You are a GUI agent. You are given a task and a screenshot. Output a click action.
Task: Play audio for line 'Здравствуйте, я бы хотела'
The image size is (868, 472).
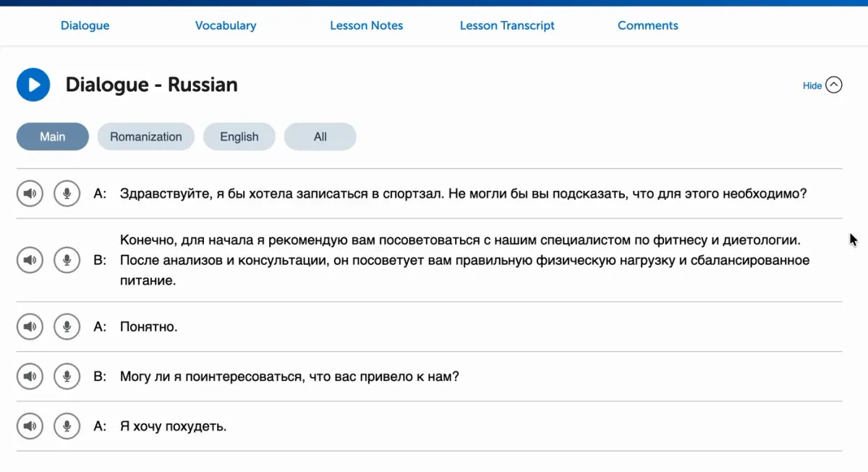[30, 193]
